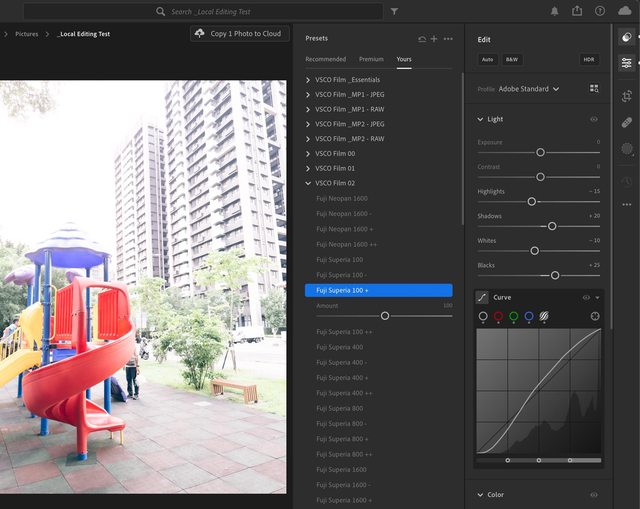Click the create preset plus icon
Viewport: 640px width, 509px height.
click(x=434, y=38)
